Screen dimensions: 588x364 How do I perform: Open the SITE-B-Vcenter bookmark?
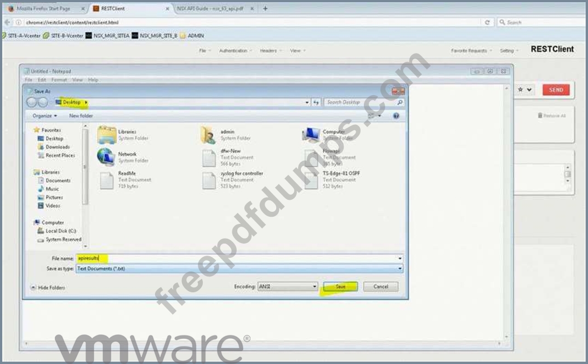click(x=63, y=36)
